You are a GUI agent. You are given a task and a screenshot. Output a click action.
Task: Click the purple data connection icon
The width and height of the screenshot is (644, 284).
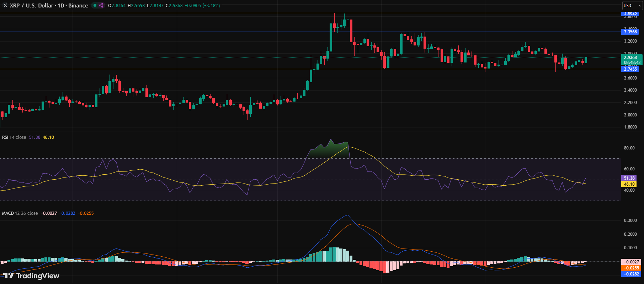point(101,6)
